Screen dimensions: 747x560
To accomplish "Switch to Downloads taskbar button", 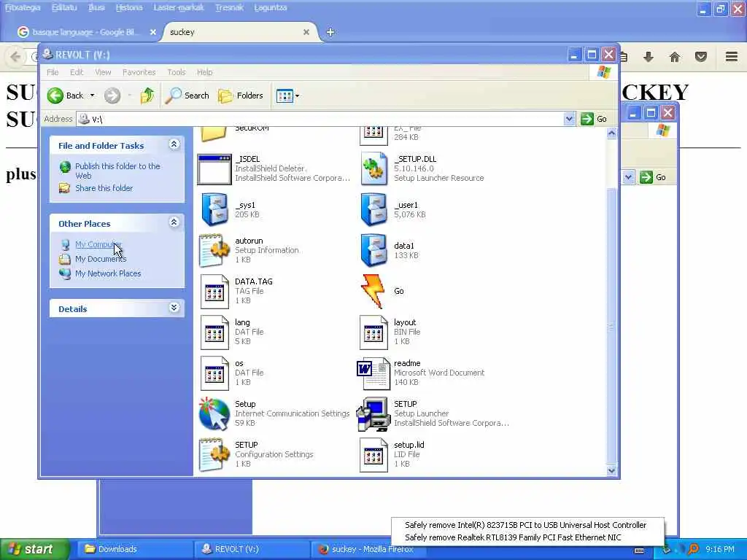I will click(134, 549).
